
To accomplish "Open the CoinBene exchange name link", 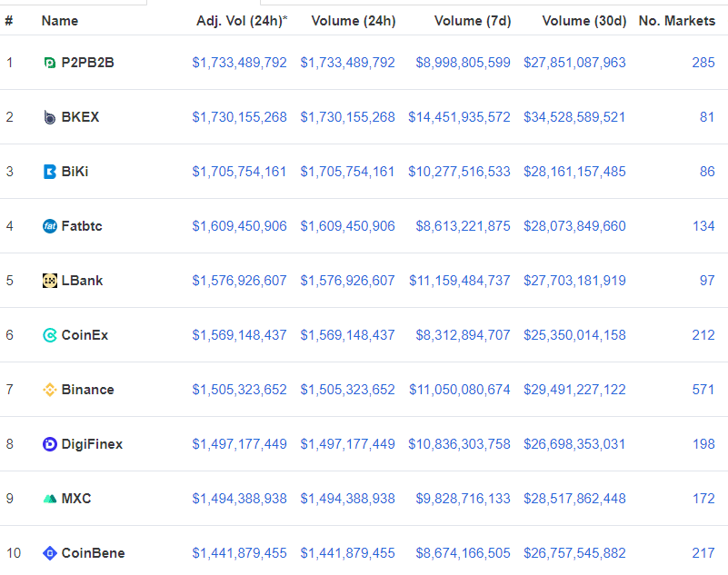I will coord(94,553).
